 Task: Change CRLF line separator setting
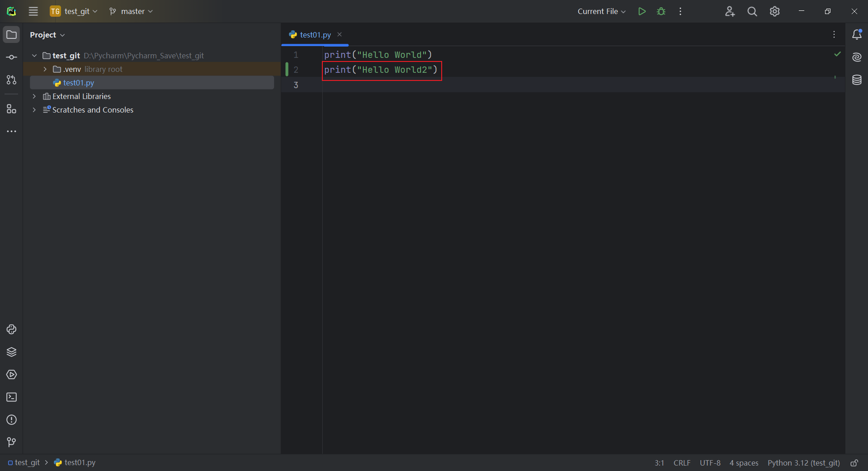682,463
